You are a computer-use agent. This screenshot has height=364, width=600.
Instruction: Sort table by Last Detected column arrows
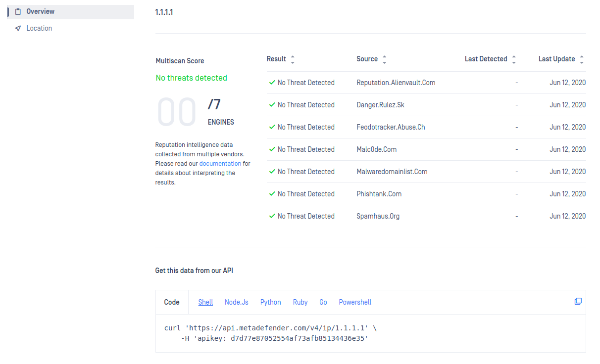click(514, 59)
